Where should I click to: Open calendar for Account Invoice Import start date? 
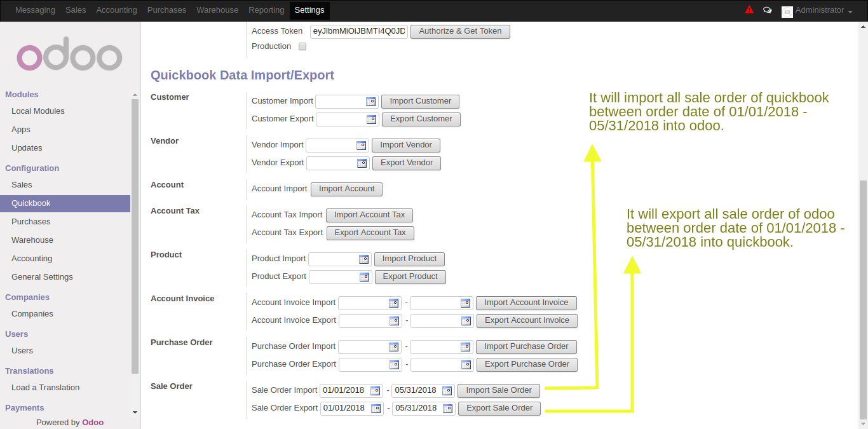pyautogui.click(x=393, y=303)
